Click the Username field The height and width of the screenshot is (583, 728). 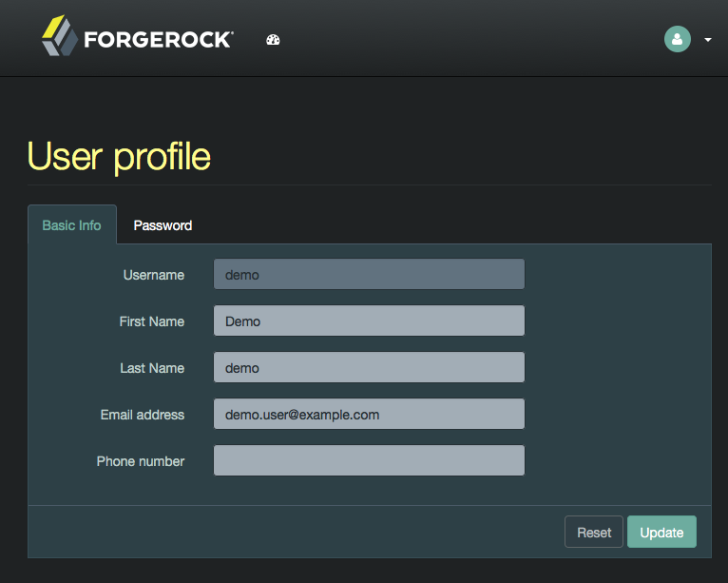369,274
